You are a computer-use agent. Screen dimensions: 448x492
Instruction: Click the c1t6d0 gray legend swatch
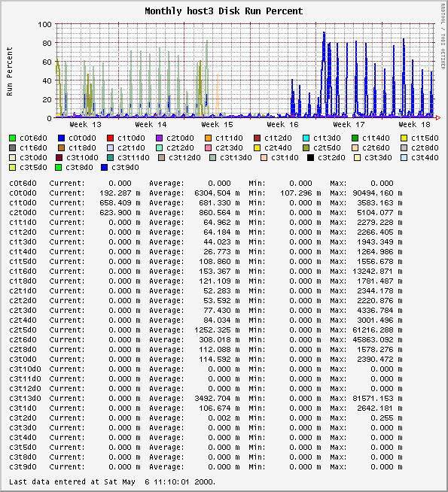(x=13, y=147)
